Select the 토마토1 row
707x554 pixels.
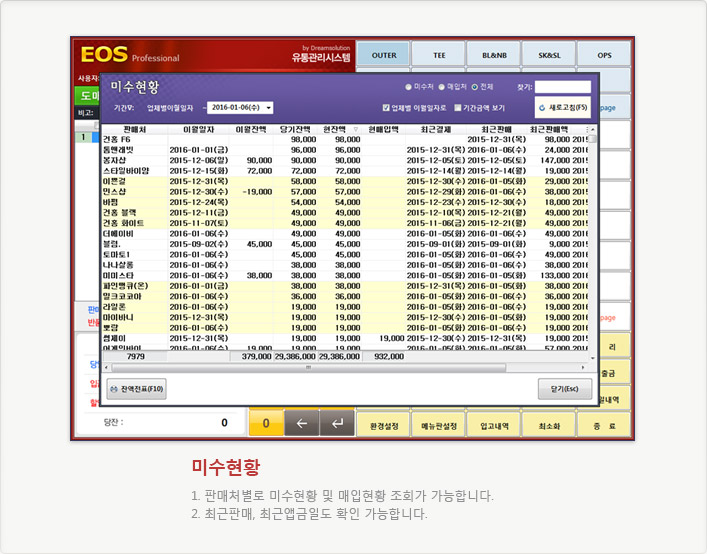pos(345,255)
